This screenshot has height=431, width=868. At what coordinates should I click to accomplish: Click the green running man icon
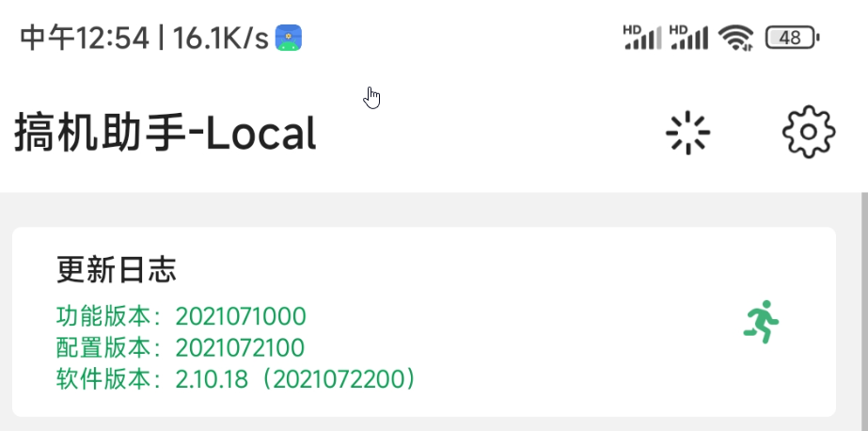point(762,322)
